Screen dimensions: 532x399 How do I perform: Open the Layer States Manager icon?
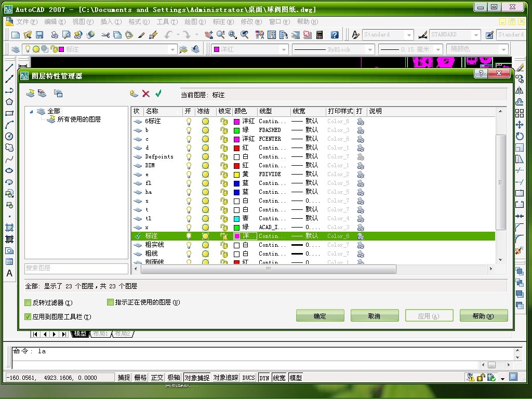pos(58,94)
